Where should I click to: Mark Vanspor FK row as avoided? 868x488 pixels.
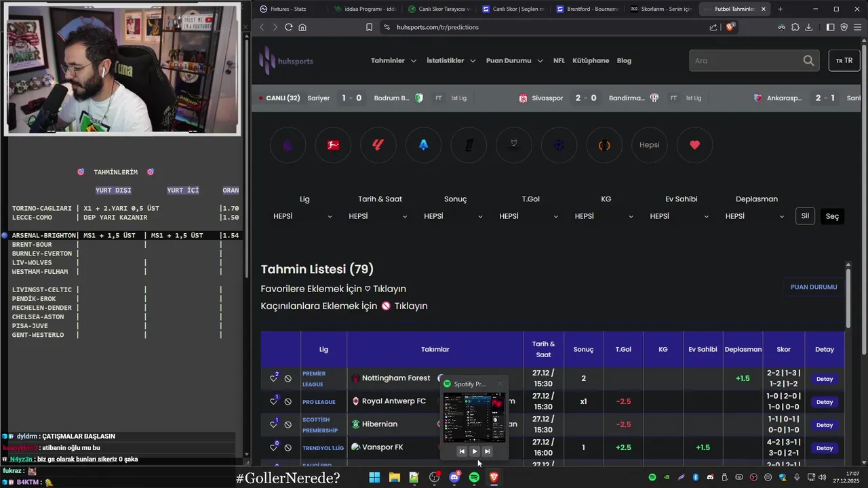(x=288, y=448)
